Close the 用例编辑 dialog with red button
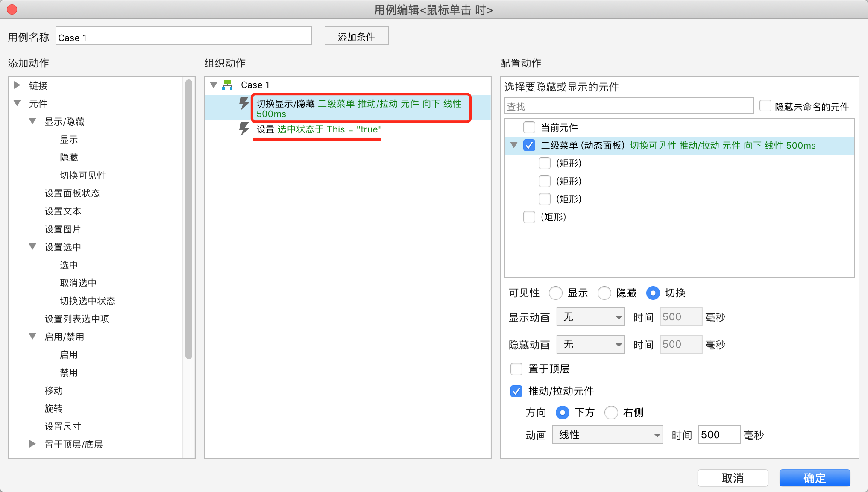The width and height of the screenshot is (868, 492). [12, 9]
